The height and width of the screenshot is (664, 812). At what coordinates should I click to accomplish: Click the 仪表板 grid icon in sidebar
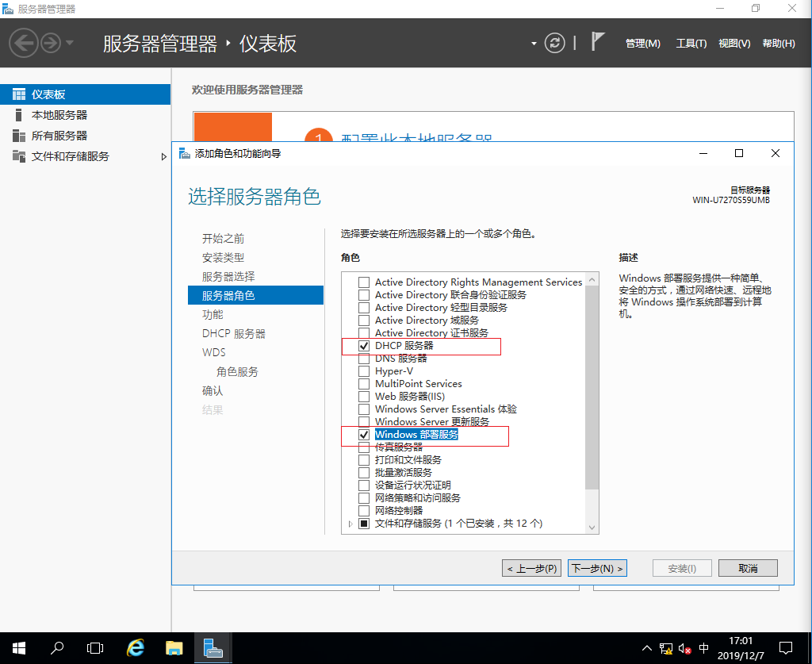click(x=19, y=94)
